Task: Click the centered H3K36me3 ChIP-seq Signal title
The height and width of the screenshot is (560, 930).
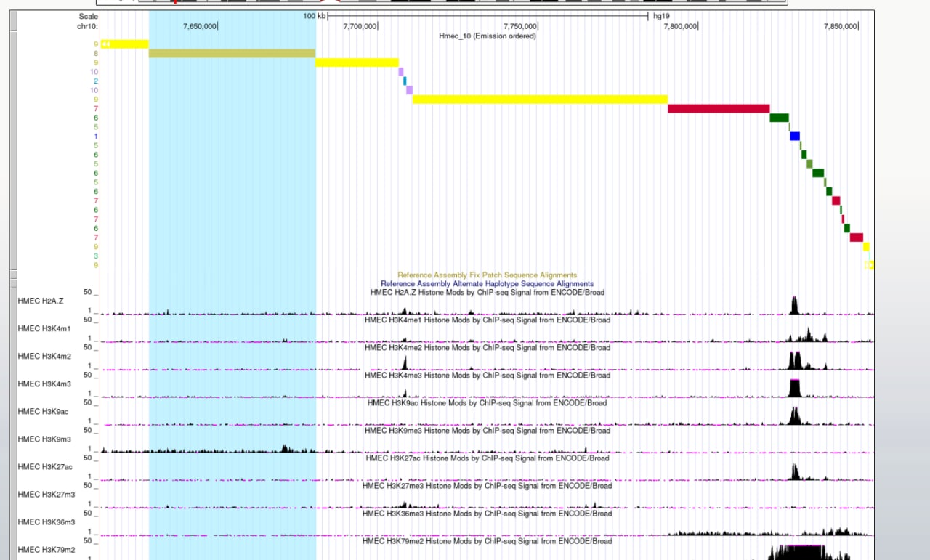Action: 488,514
